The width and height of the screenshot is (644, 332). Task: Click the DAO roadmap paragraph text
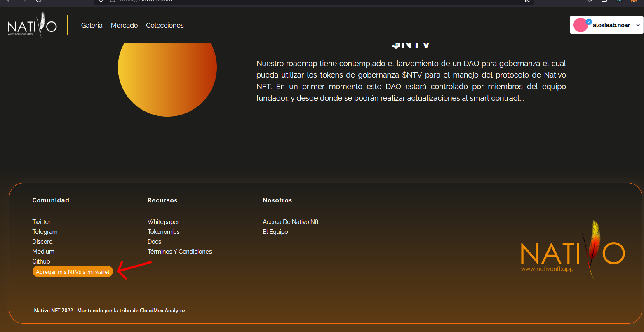point(411,81)
